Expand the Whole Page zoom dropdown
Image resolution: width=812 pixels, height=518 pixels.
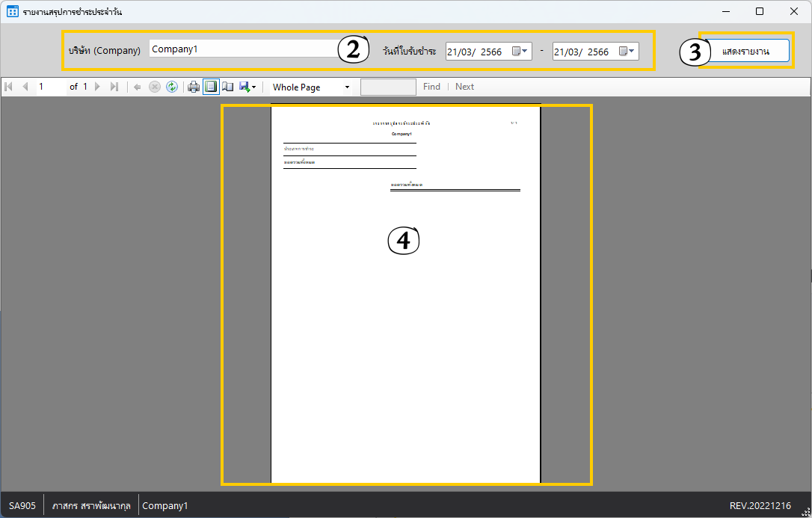click(310, 87)
